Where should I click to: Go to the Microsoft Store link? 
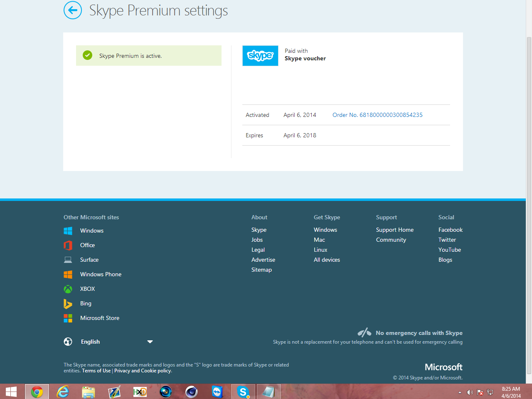[100, 318]
